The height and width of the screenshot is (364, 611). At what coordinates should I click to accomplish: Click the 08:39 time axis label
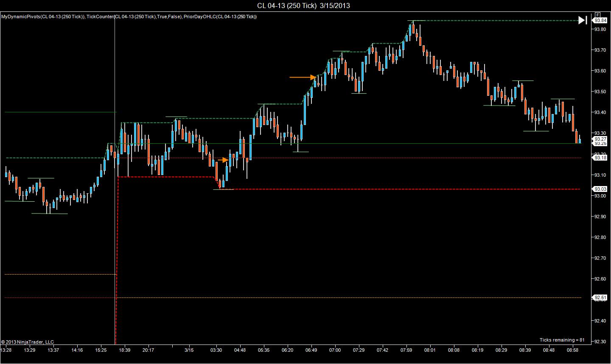pyautogui.click(x=525, y=350)
